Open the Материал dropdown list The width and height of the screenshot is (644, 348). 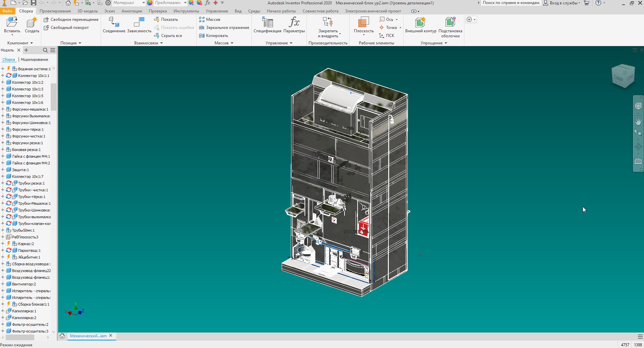tap(143, 3)
